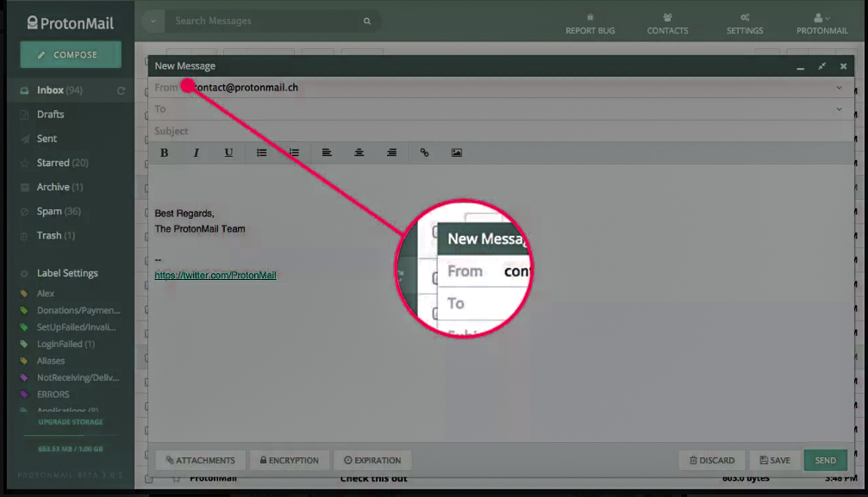Expand the To field options chevron
The image size is (868, 497).
840,109
